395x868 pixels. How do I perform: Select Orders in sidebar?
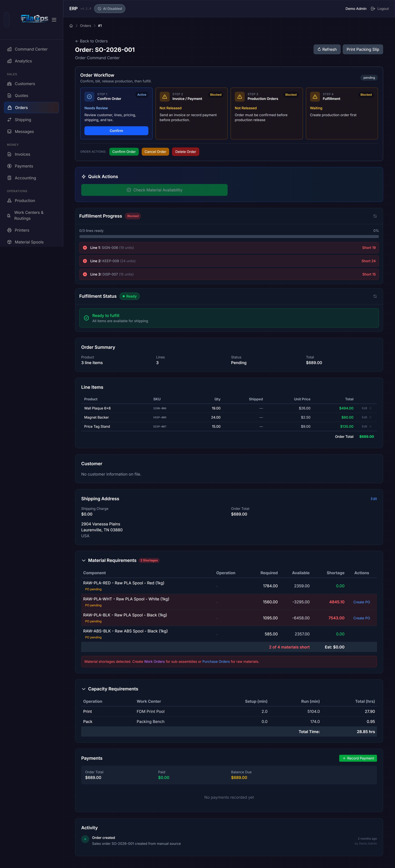pyautogui.click(x=31, y=108)
